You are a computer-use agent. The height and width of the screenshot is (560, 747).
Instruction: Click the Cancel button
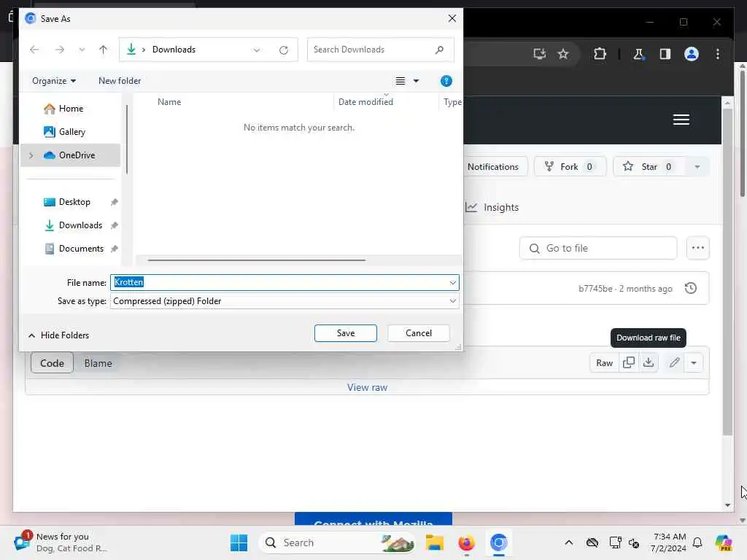click(x=418, y=333)
